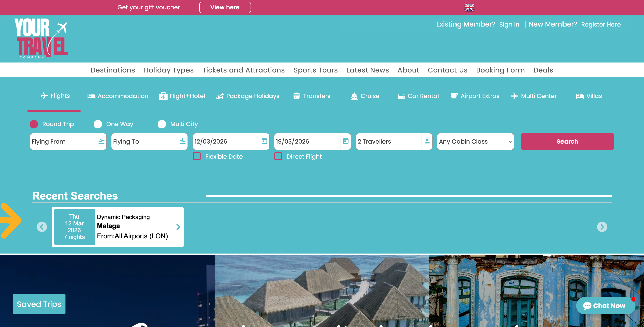This screenshot has height=327, width=644.
Task: Click the Your Travel Company logo
Action: pos(41,38)
